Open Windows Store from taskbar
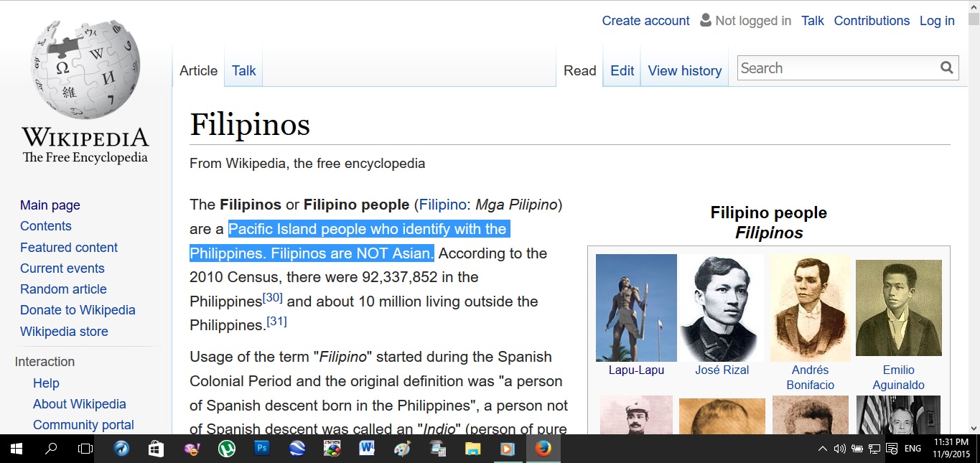This screenshot has height=463, width=980. point(156,449)
